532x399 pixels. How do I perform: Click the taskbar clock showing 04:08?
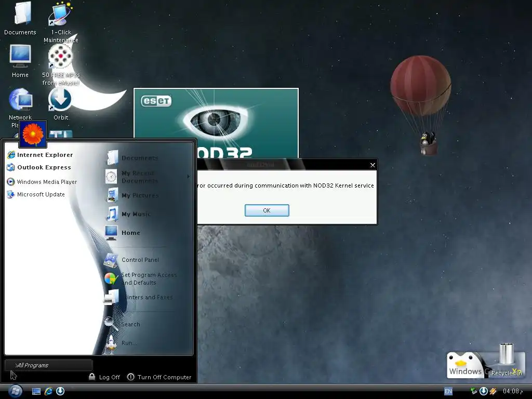pos(513,391)
